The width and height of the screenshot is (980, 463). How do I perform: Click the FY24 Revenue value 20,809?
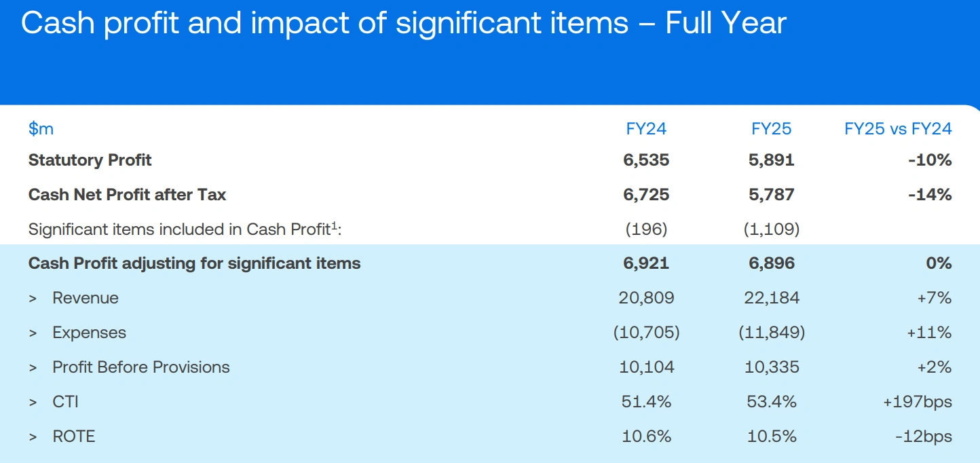click(646, 298)
